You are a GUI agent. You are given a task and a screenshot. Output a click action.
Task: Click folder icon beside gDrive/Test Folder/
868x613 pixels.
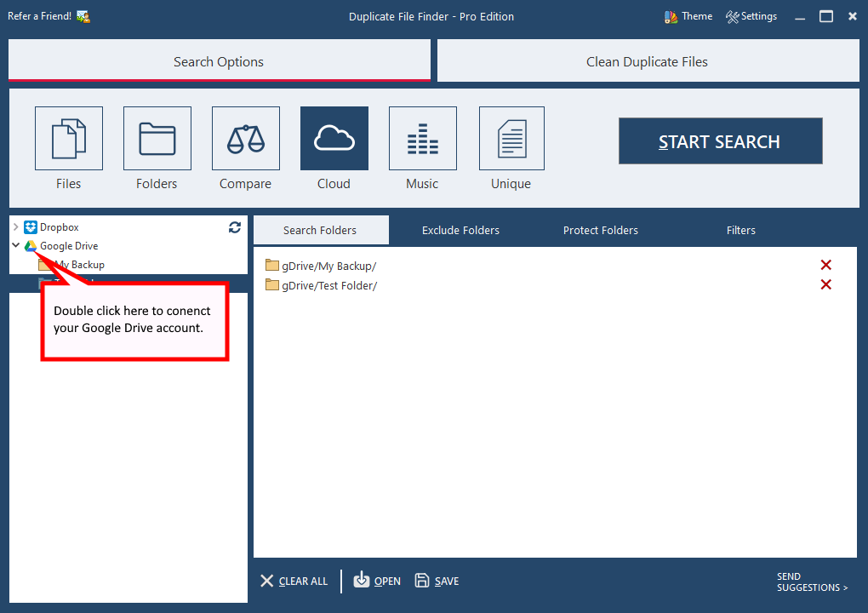(271, 284)
